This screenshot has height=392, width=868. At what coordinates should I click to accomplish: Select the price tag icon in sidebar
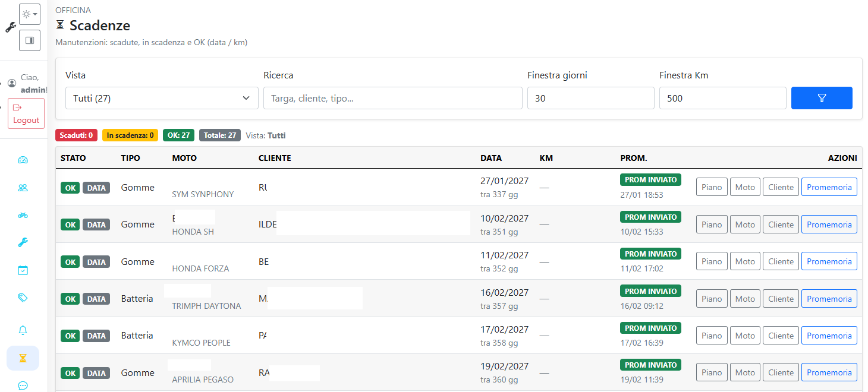pyautogui.click(x=23, y=298)
